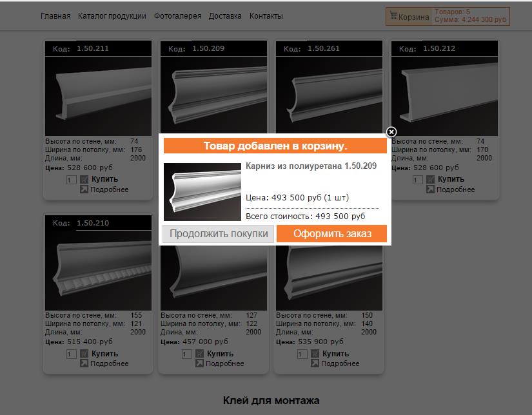The width and height of the screenshot is (532, 415).
Task: Click cart icon beside Купить for 535 900 руб item
Action: (x=315, y=354)
